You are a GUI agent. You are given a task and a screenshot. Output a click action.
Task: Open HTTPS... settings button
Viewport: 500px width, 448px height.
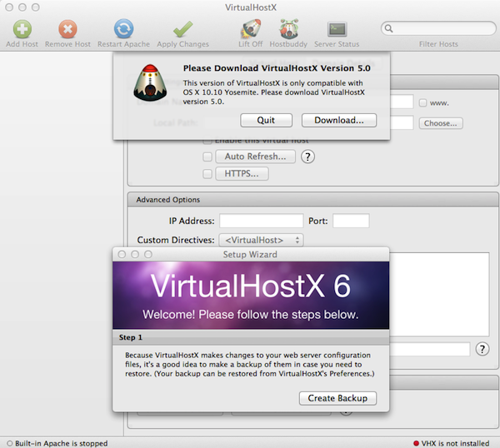pos(242,174)
